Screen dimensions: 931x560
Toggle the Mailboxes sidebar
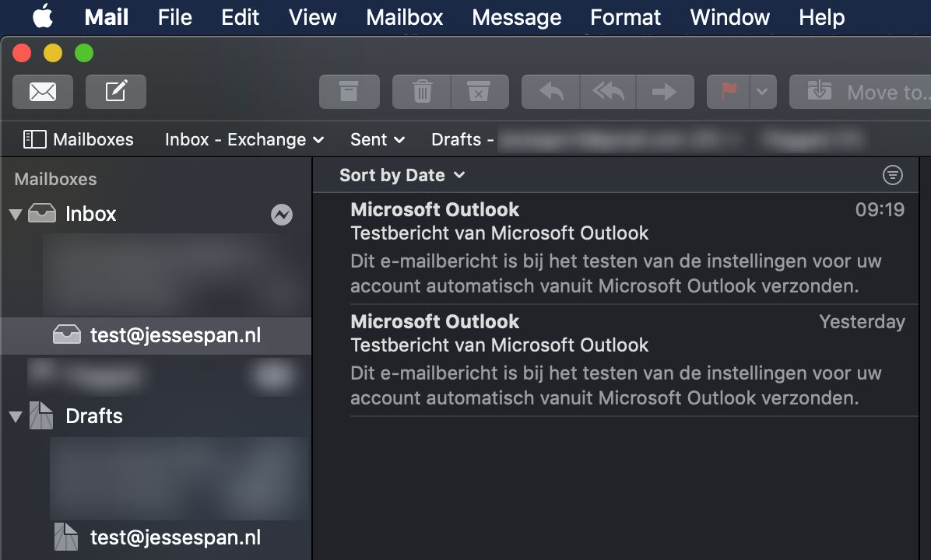(x=79, y=139)
